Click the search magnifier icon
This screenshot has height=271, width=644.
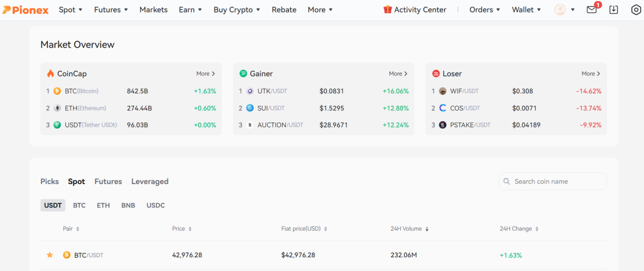pyautogui.click(x=507, y=182)
